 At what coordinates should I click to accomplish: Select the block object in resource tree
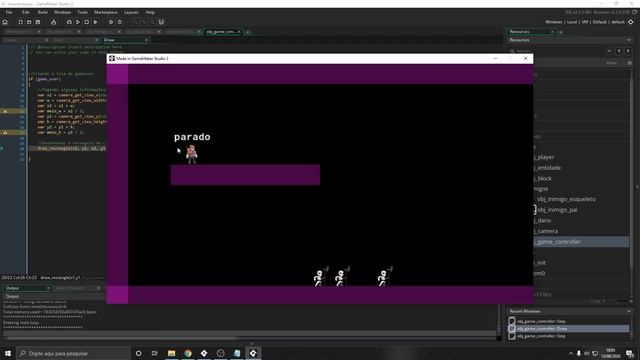click(x=543, y=178)
